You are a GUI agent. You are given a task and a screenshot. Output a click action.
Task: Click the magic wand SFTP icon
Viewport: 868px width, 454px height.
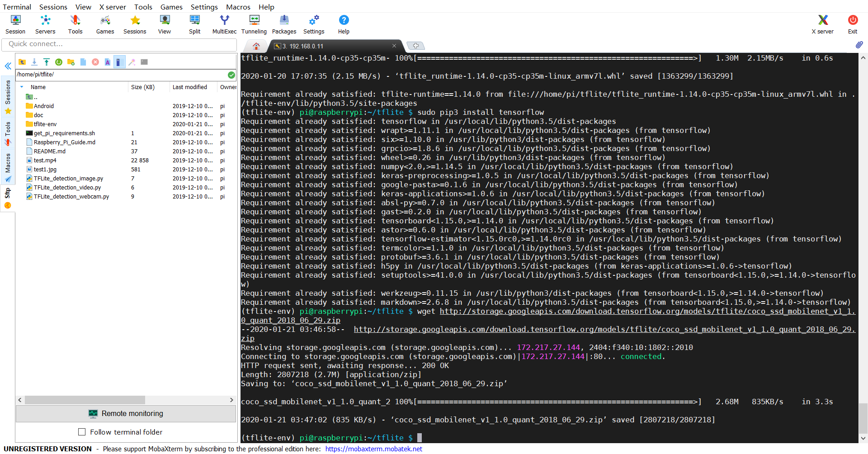click(132, 62)
